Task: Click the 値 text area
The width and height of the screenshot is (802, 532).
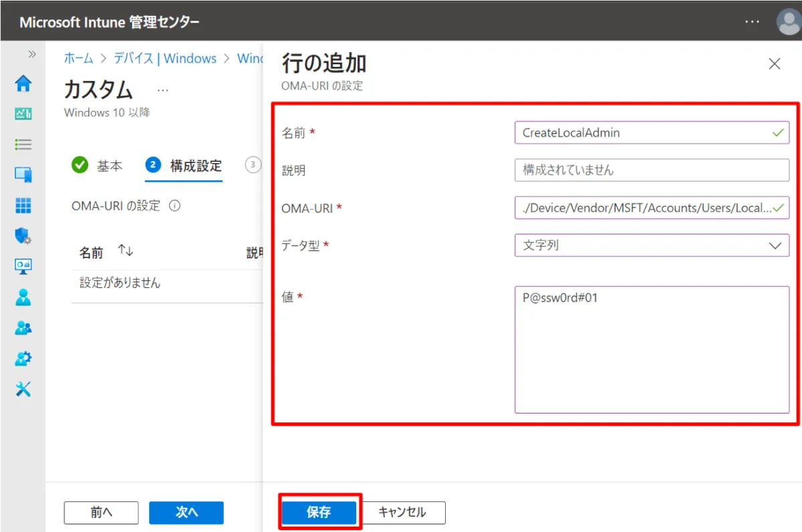Action: tap(652, 350)
